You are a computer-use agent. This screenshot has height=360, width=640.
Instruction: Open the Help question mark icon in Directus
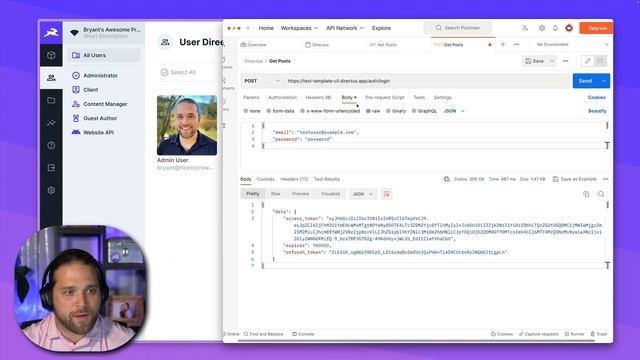point(51,145)
